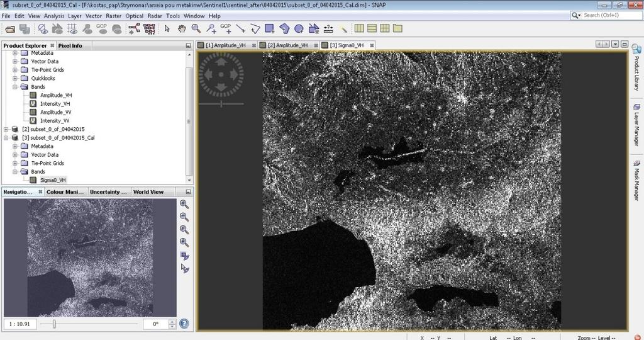Image resolution: width=644 pixels, height=340 pixels.
Task: Open the Layer Manager side panel
Action: pyautogui.click(x=636, y=125)
